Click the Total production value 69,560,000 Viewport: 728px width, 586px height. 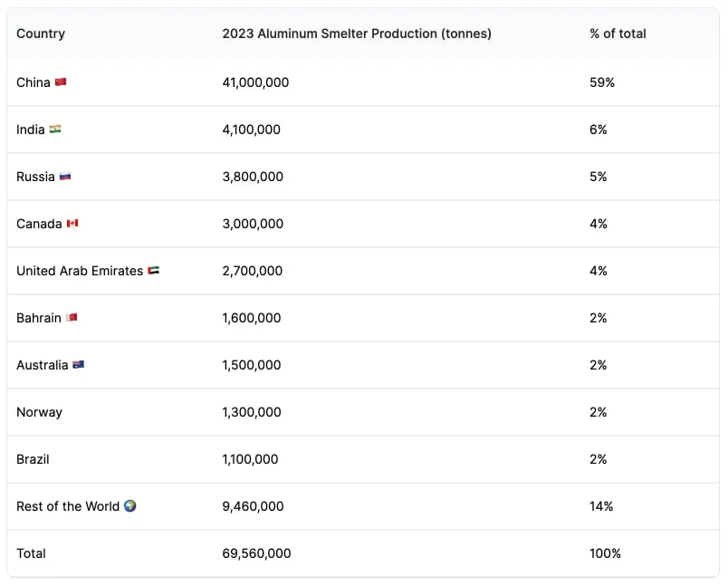click(x=256, y=553)
